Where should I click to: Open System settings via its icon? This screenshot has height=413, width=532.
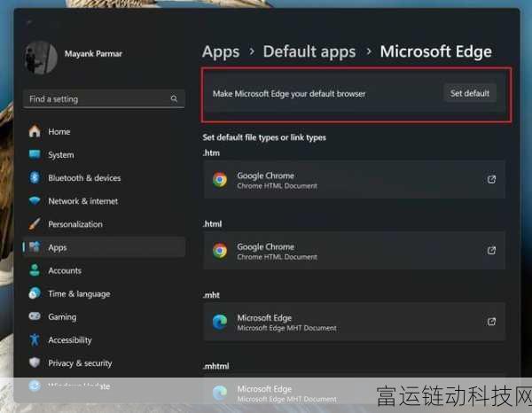tap(35, 154)
